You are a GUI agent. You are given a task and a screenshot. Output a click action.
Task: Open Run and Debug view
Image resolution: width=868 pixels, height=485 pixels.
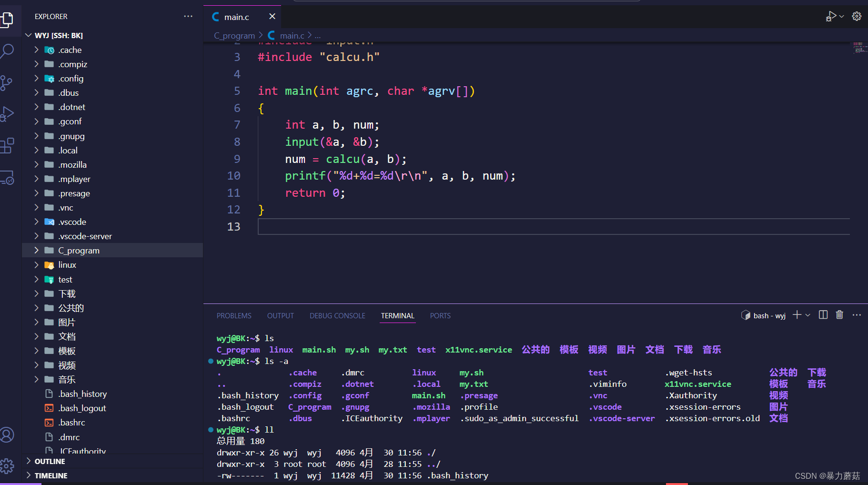click(7, 114)
